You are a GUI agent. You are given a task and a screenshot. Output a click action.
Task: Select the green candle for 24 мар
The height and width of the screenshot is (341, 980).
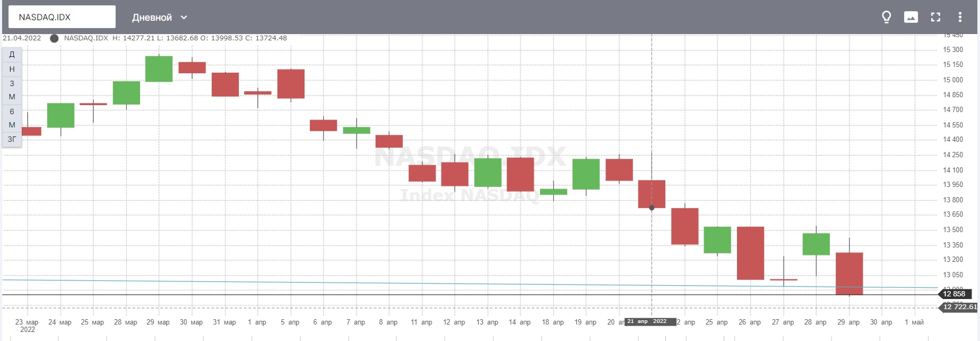[60, 115]
